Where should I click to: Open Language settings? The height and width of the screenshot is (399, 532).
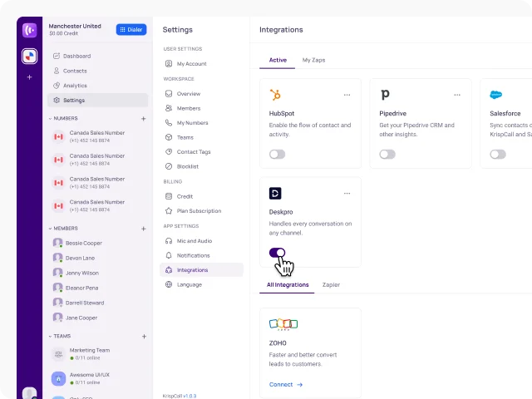tap(184, 284)
